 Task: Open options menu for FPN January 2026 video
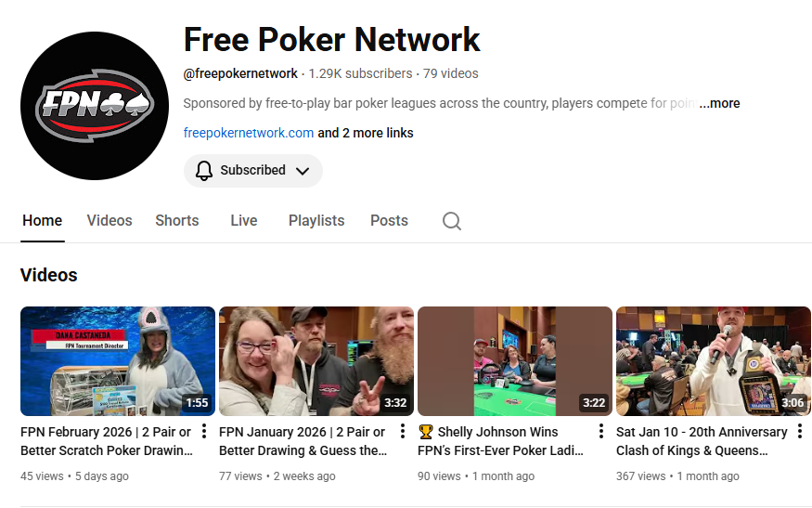[403, 431]
